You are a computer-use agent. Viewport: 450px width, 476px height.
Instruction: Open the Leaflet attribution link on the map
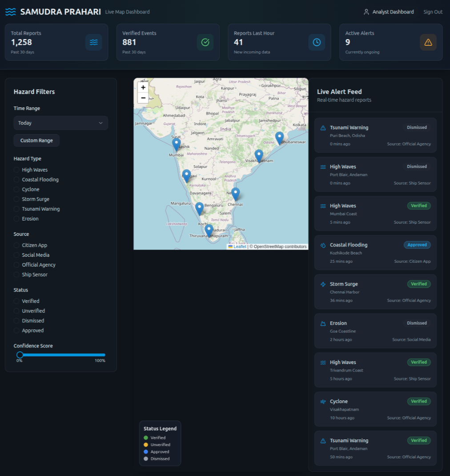(240, 247)
